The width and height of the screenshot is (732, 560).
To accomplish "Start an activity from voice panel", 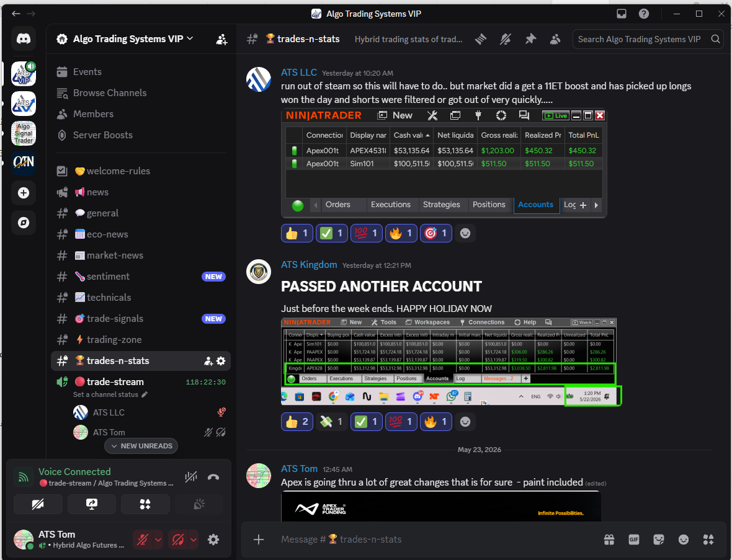I will coord(145,504).
